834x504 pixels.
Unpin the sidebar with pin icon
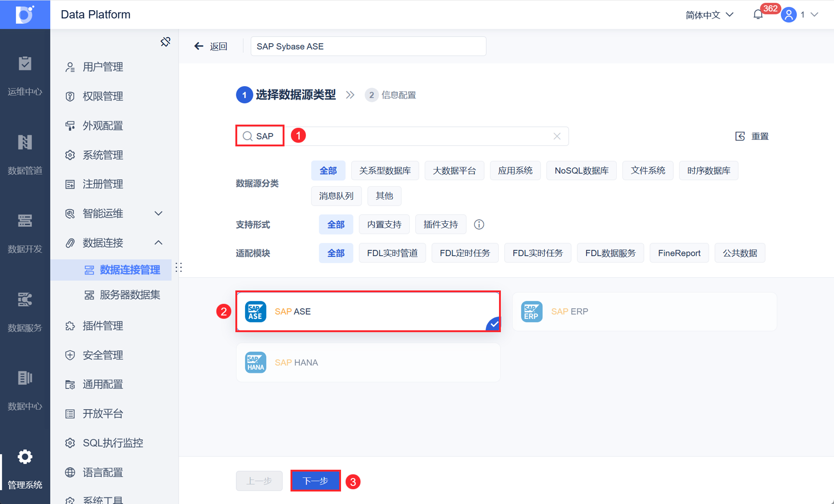pos(165,42)
